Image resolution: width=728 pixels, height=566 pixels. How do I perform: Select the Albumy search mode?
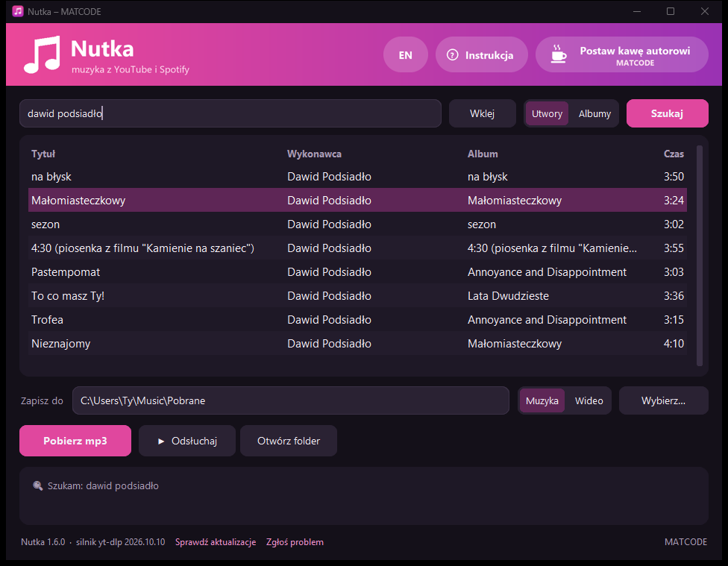pos(594,113)
